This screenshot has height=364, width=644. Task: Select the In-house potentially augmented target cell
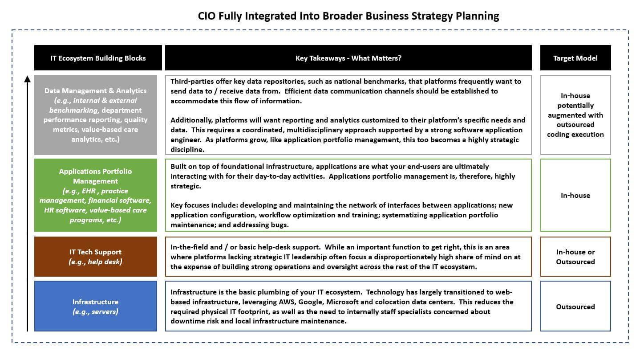coord(575,115)
